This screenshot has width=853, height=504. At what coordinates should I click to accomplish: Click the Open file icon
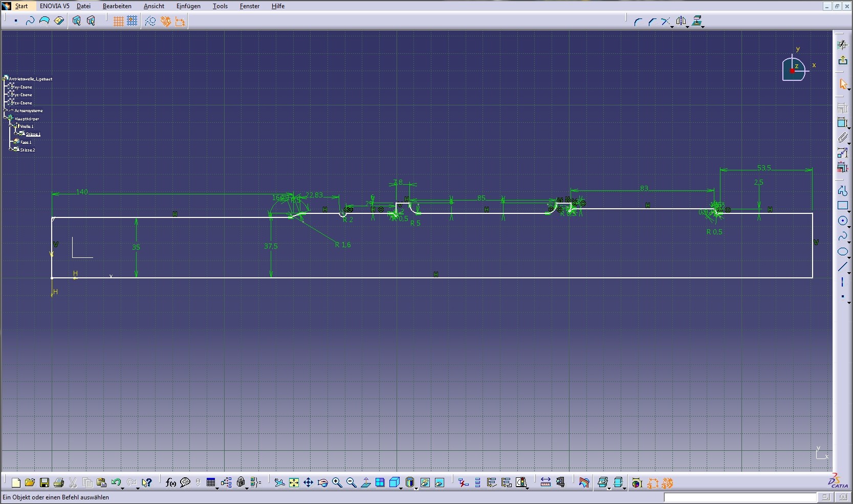click(30, 483)
